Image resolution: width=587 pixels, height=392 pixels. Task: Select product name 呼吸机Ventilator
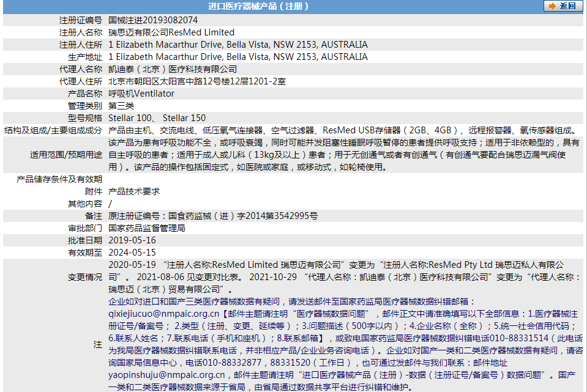[x=141, y=94]
